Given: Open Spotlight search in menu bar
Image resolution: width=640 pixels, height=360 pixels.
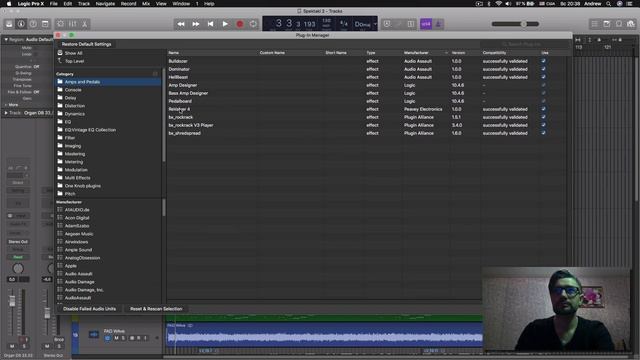Looking at the screenshot, I should click(x=609, y=4).
